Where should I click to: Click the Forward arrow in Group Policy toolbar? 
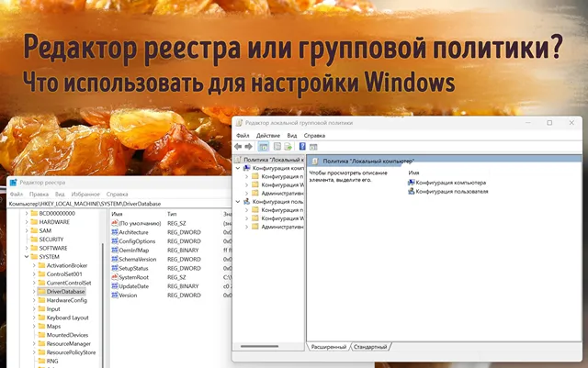tap(248, 146)
